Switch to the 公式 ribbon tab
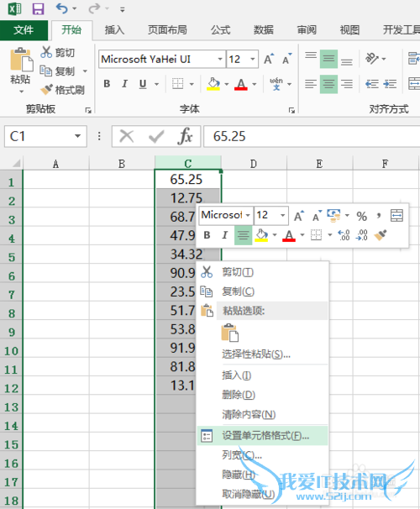Viewport: 420px width, 509px height. coord(220,30)
